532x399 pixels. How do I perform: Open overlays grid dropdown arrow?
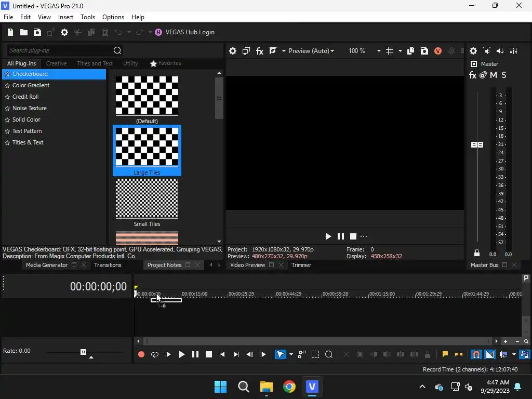(x=400, y=51)
